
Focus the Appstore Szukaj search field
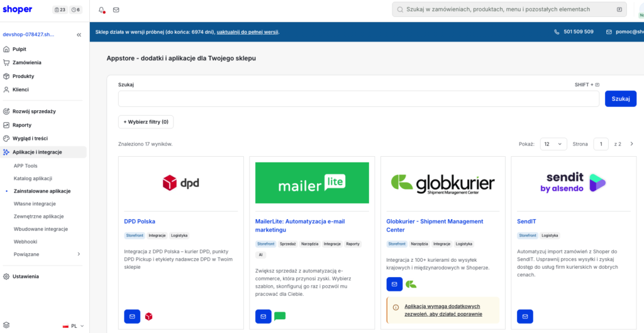(358, 99)
